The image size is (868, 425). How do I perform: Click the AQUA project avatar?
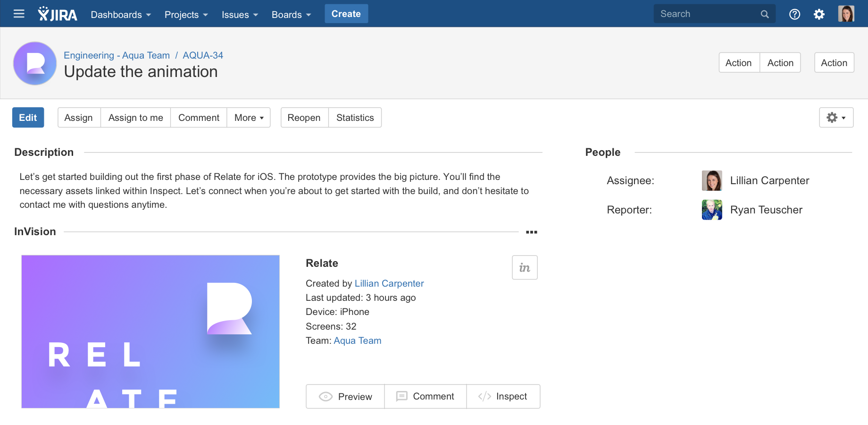pyautogui.click(x=35, y=63)
